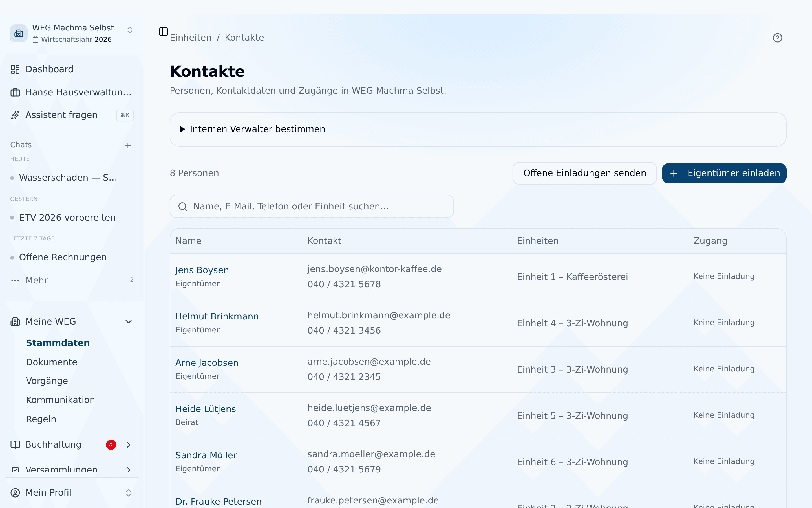This screenshot has height=508, width=812.
Task: Click the Mehr three-dots icon
Action: [x=15, y=280]
